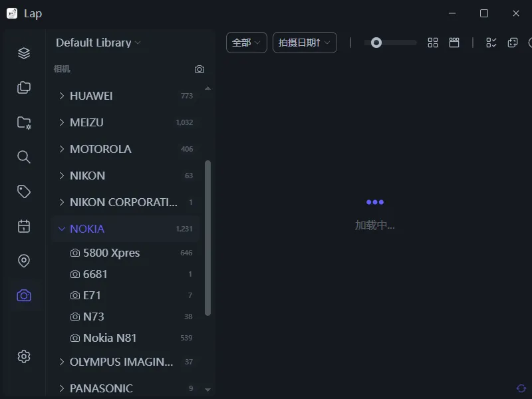Select the 5800 Xpres camera model
Image resolution: width=532 pixels, height=399 pixels.
[126, 253]
